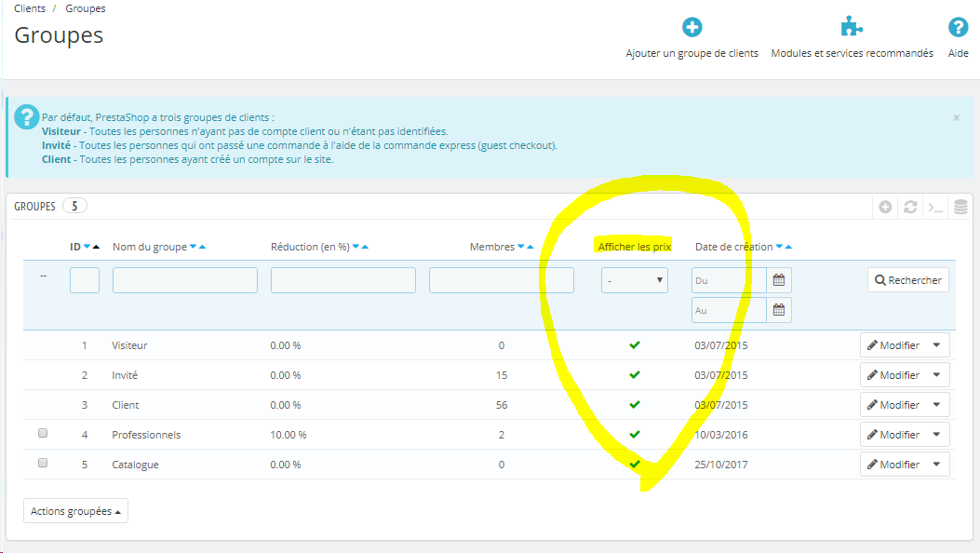Show SQL query terminal icon

coord(935,207)
